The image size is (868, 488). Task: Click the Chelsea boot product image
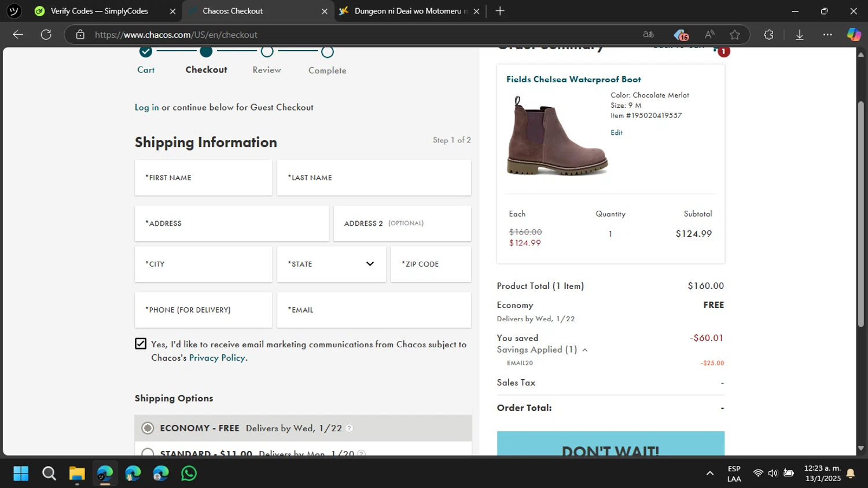[x=557, y=137]
